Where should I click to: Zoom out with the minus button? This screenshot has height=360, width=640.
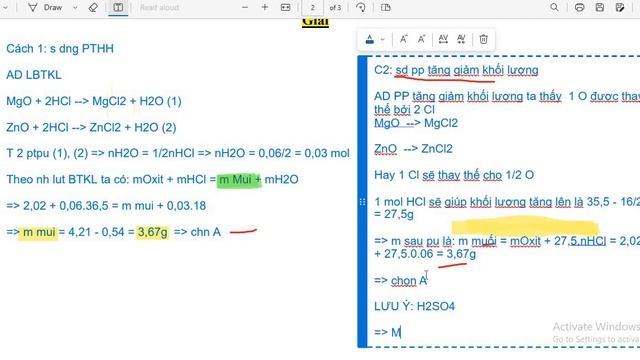point(245,7)
